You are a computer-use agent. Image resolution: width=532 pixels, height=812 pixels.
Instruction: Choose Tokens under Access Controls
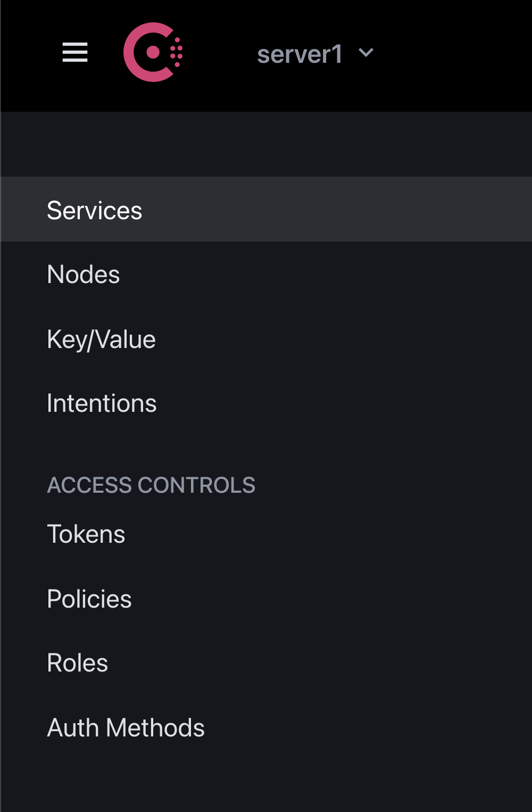click(86, 534)
